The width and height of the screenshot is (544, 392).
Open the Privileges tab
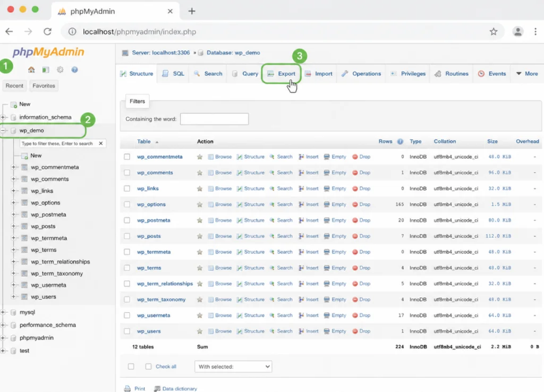[409, 73]
